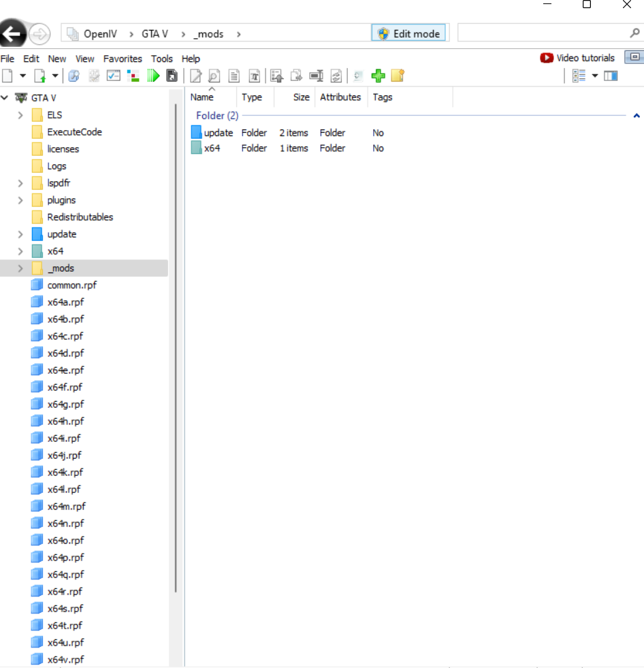Click the New file toolbar icon

7,76
